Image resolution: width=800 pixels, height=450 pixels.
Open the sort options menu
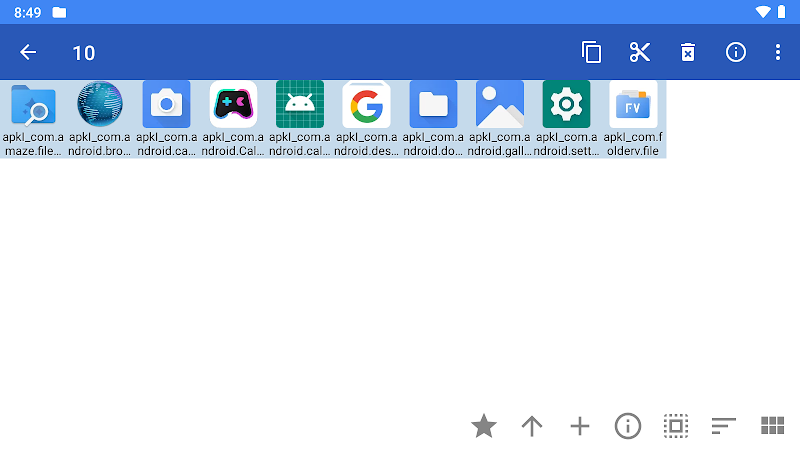click(x=723, y=426)
